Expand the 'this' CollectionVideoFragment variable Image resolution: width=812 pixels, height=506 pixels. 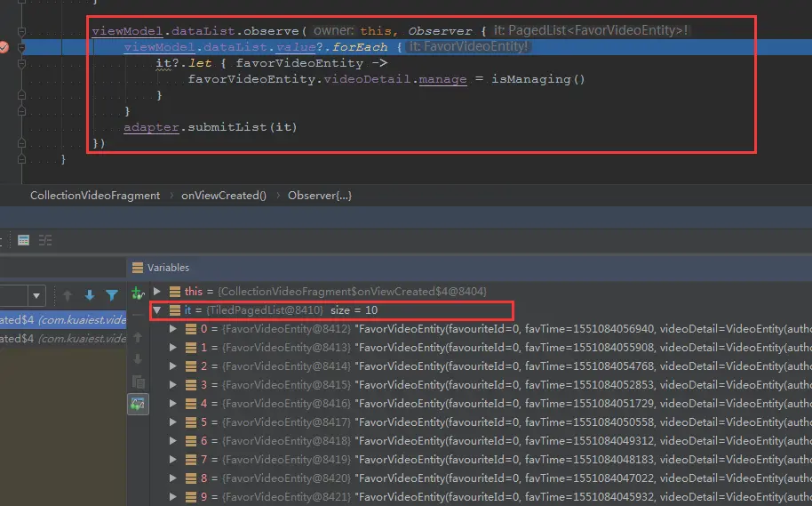157,292
